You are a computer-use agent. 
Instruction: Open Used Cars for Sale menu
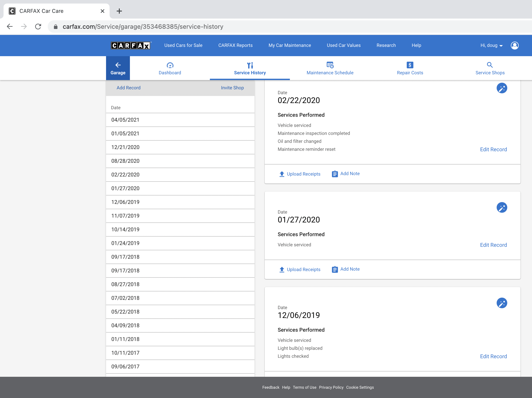(x=183, y=45)
